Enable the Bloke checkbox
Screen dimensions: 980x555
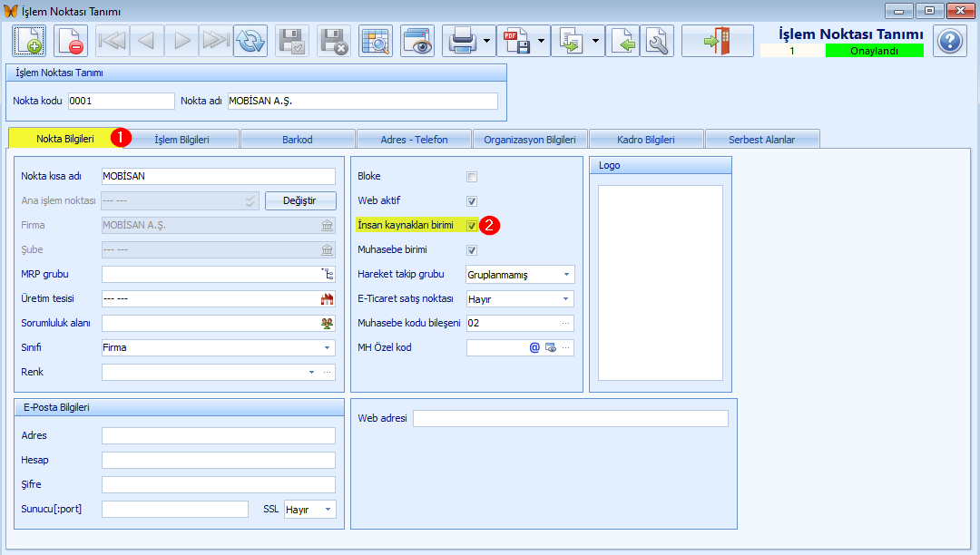(x=472, y=177)
